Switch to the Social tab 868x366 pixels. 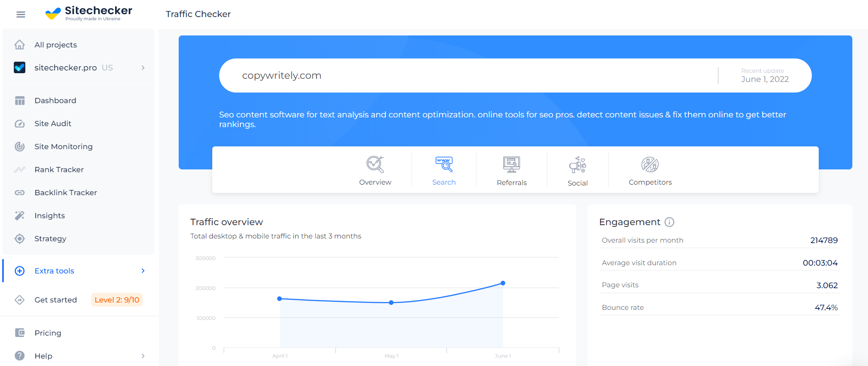click(x=577, y=171)
